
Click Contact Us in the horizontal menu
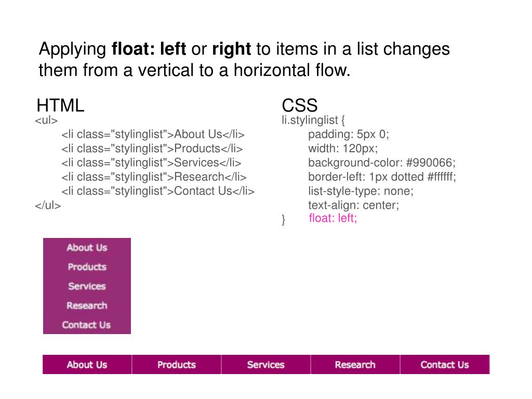tap(445, 365)
